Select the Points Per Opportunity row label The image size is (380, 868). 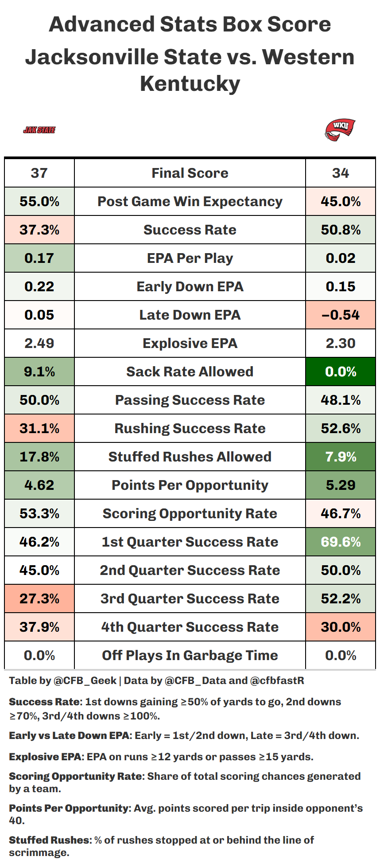tap(190, 485)
